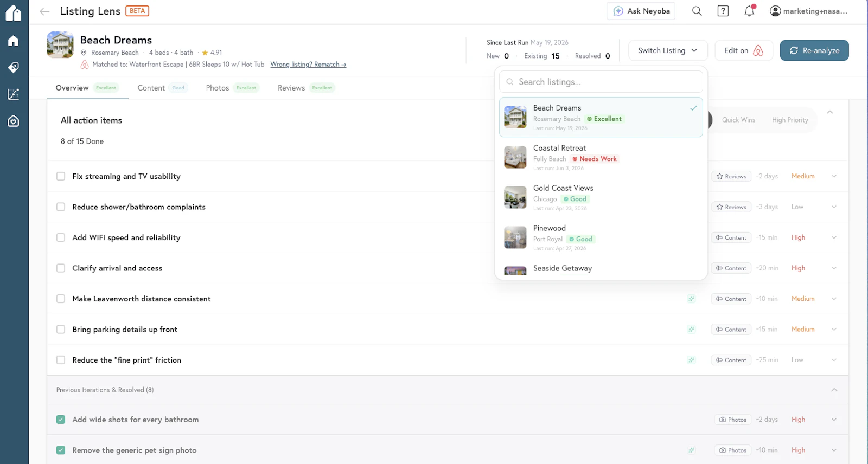Check Fix streaming and TV usability
Screen dimensions: 868x464
click(61, 176)
